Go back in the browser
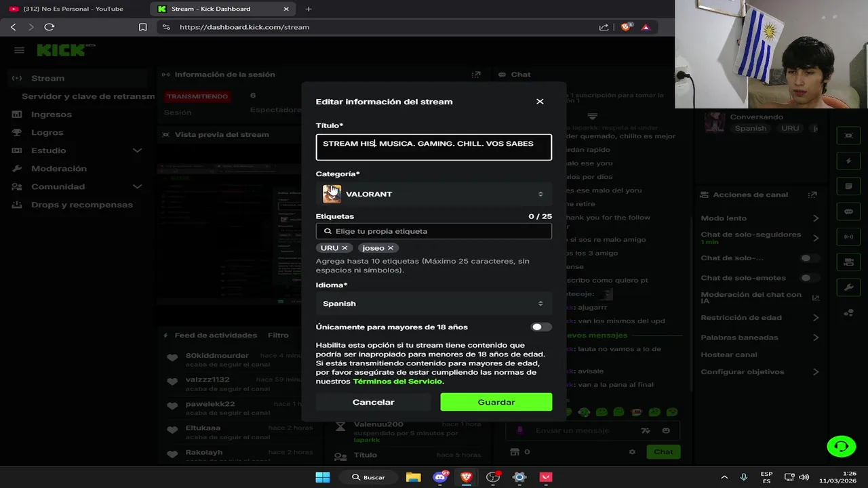 (13, 27)
